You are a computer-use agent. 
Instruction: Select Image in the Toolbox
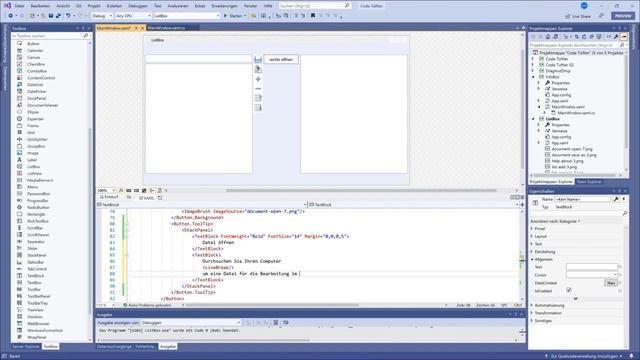[x=33, y=153]
